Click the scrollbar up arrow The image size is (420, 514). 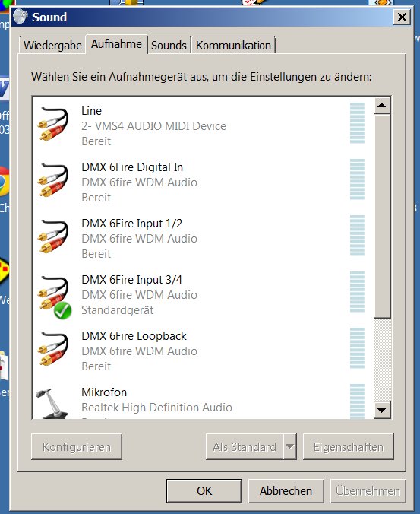pos(382,105)
